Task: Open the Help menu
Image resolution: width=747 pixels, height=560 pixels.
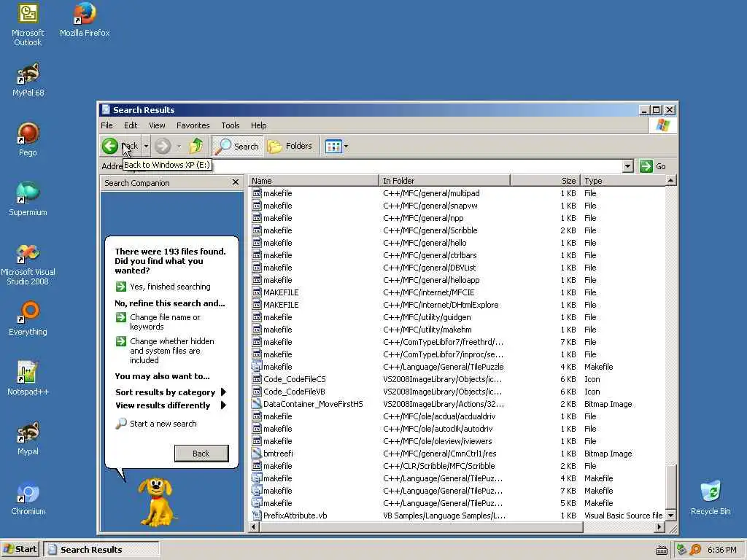Action: pyautogui.click(x=259, y=125)
